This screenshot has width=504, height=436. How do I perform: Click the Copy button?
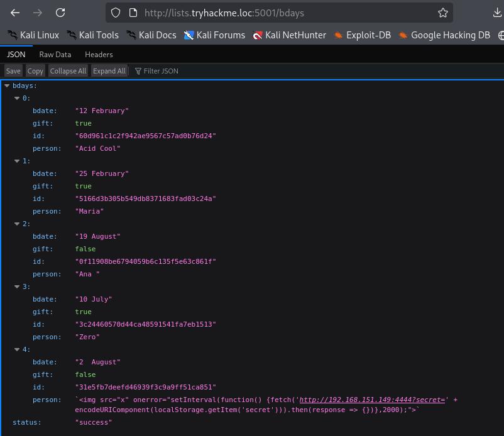pos(35,71)
